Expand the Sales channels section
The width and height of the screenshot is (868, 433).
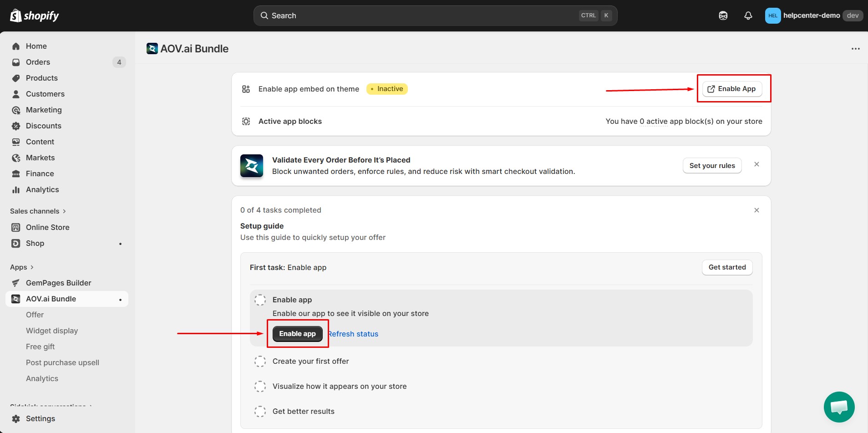pos(38,211)
